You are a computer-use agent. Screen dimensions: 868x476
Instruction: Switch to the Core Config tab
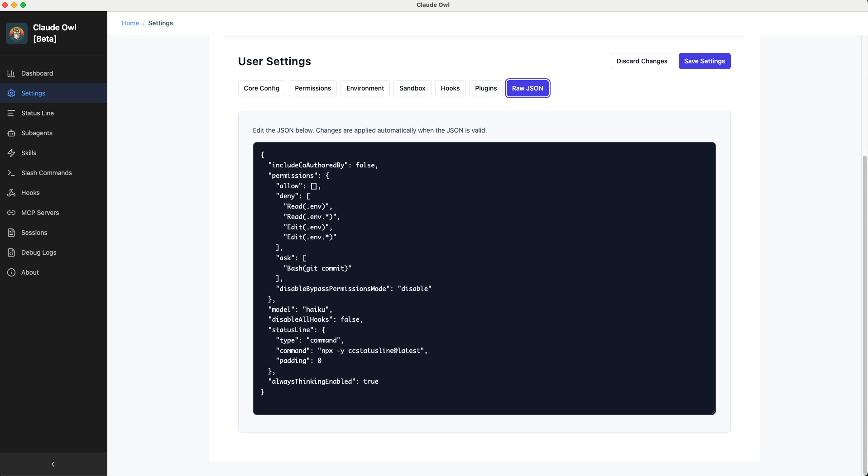pos(261,88)
